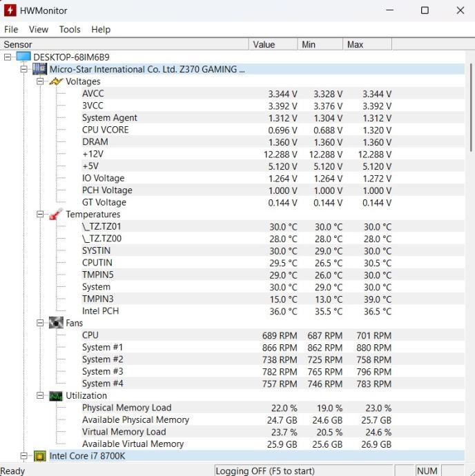The width and height of the screenshot is (475, 476).
Task: Select the SYSTIN temperature row
Action: pos(273,250)
